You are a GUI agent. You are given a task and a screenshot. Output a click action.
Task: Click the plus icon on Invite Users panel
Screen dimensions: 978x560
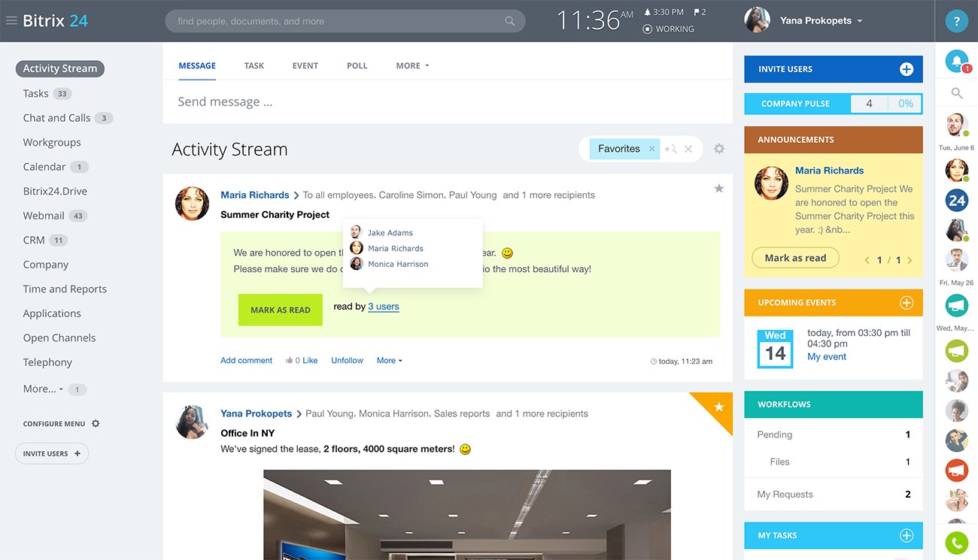pos(906,69)
